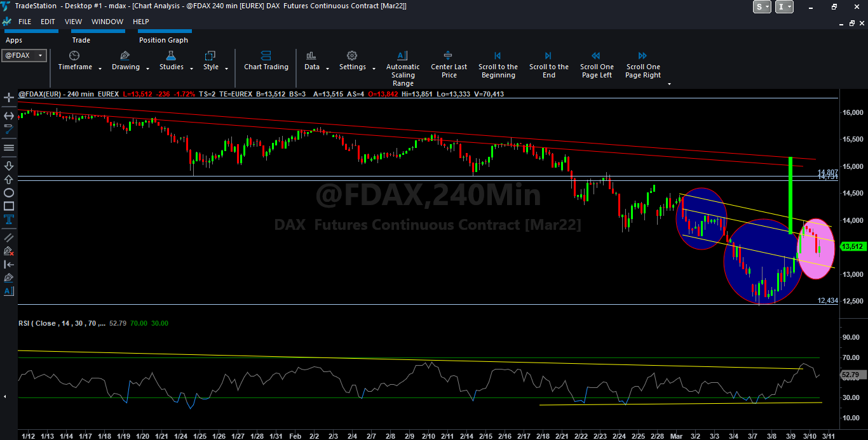Click the Feb date axis label
This screenshot has height=440, width=868.
click(295, 436)
